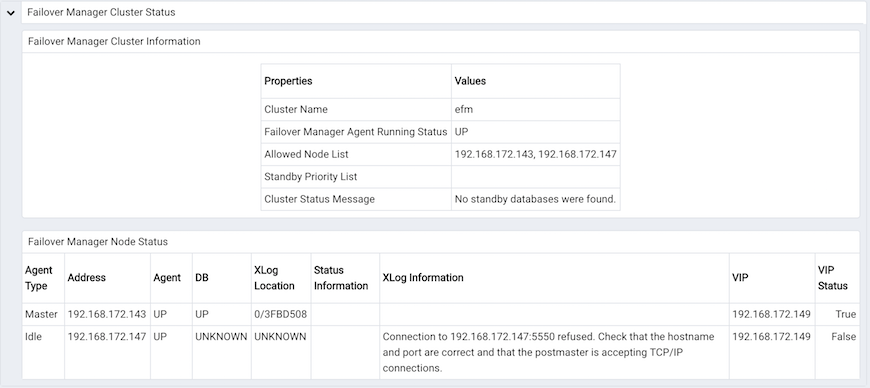Screen dimensions: 870x388
Task: Select the cluster name value efm
Action: (464, 109)
